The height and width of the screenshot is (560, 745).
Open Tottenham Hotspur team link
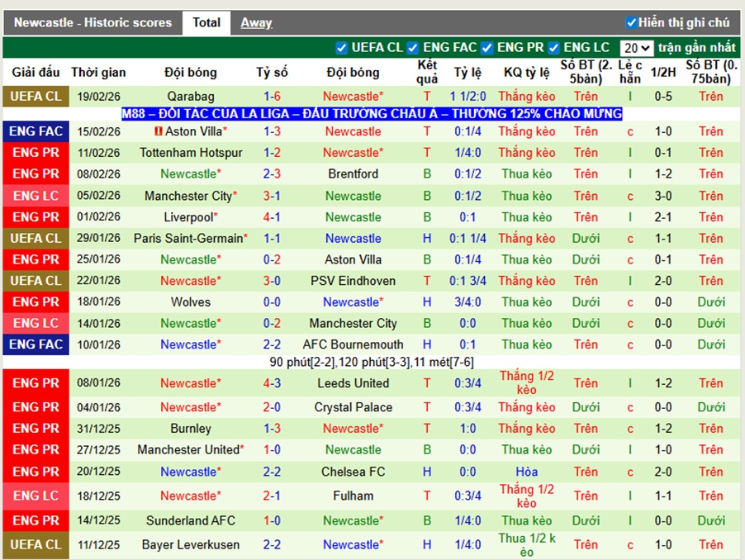(x=191, y=153)
